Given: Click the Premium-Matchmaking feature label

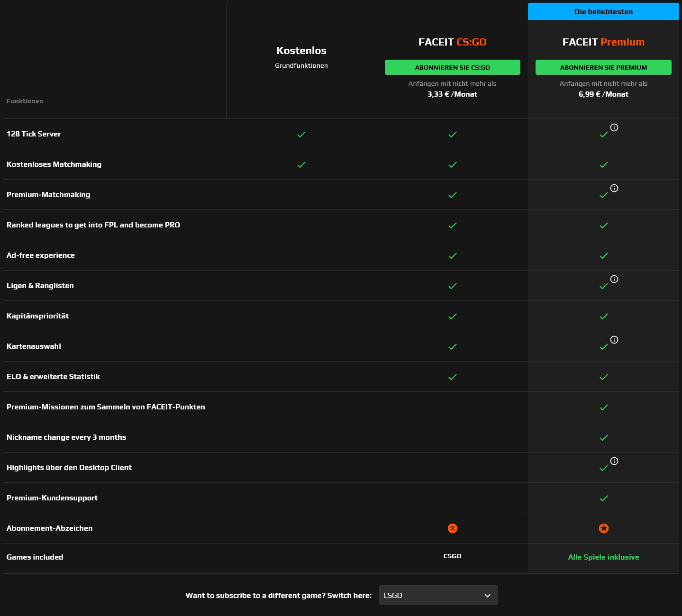Looking at the screenshot, I should pos(48,195).
